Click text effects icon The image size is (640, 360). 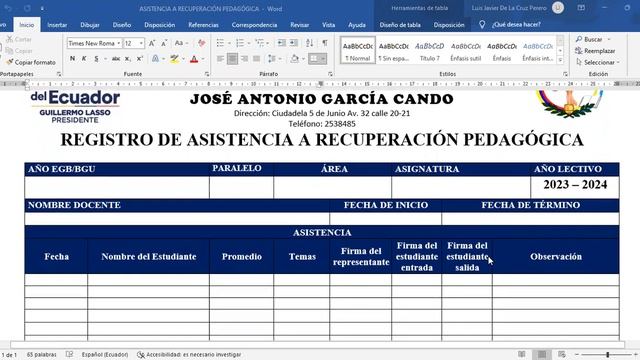click(155, 59)
